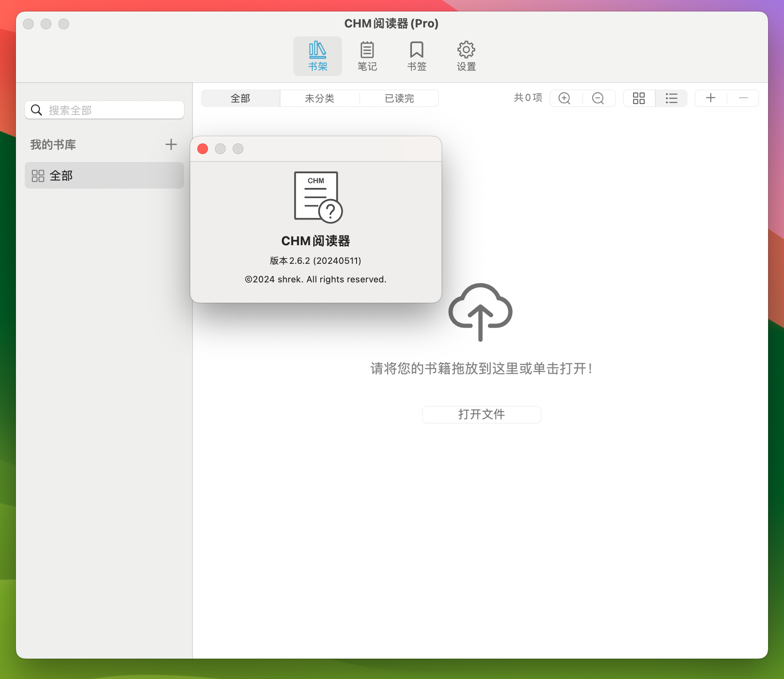Zoom in on book covers with magnifier plus

pos(564,98)
